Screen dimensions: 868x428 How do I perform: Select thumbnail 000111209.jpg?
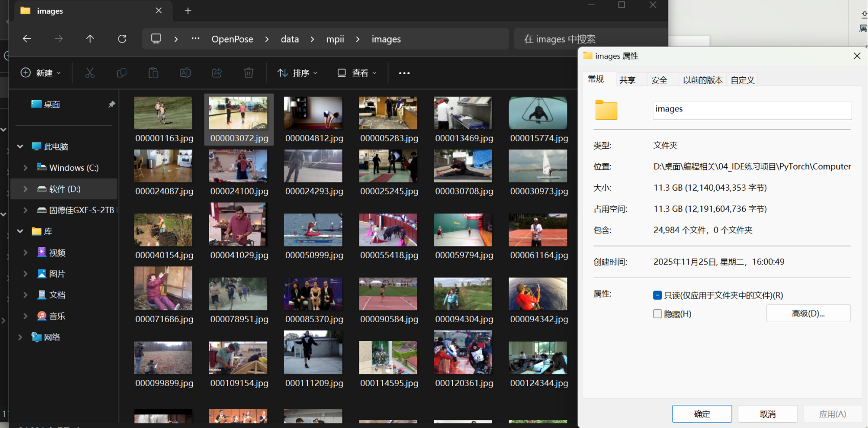tap(314, 359)
